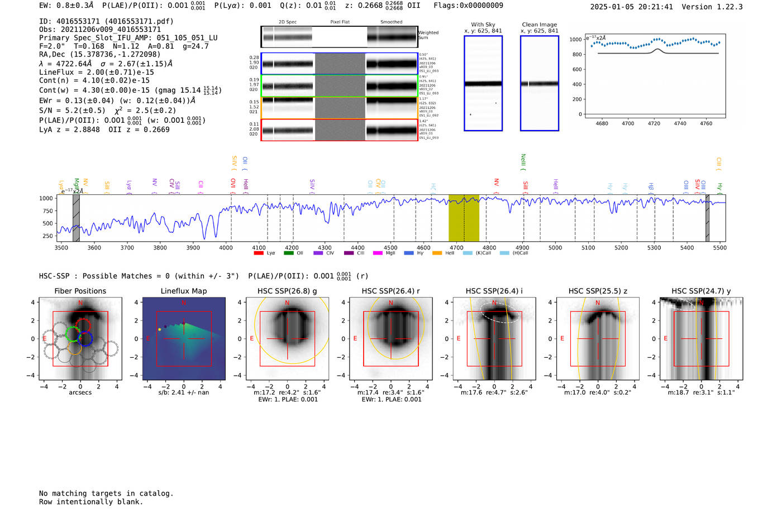Select the Primary Spec_Slot_IFU_AMP line
This screenshot has width=782, height=532.
(128, 38)
